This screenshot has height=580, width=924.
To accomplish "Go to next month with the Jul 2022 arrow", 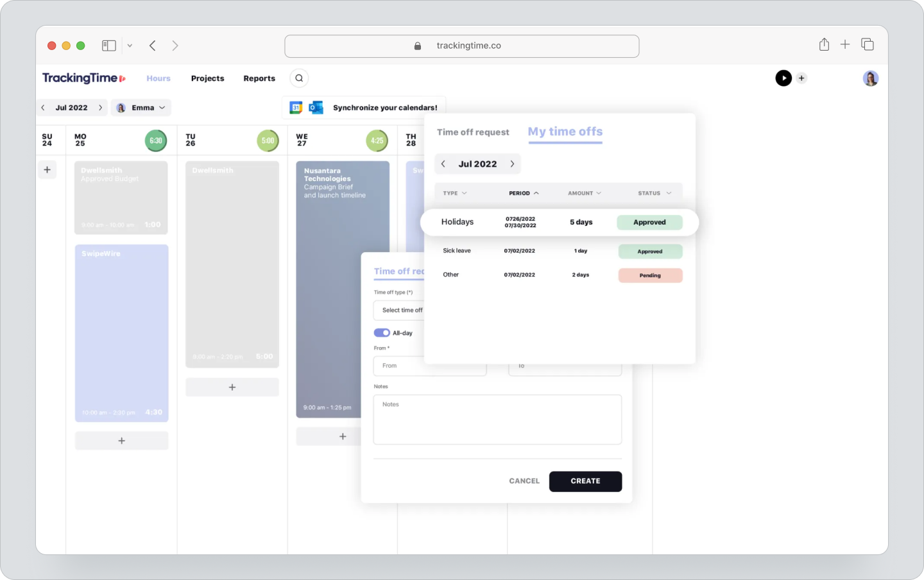I will coord(513,164).
